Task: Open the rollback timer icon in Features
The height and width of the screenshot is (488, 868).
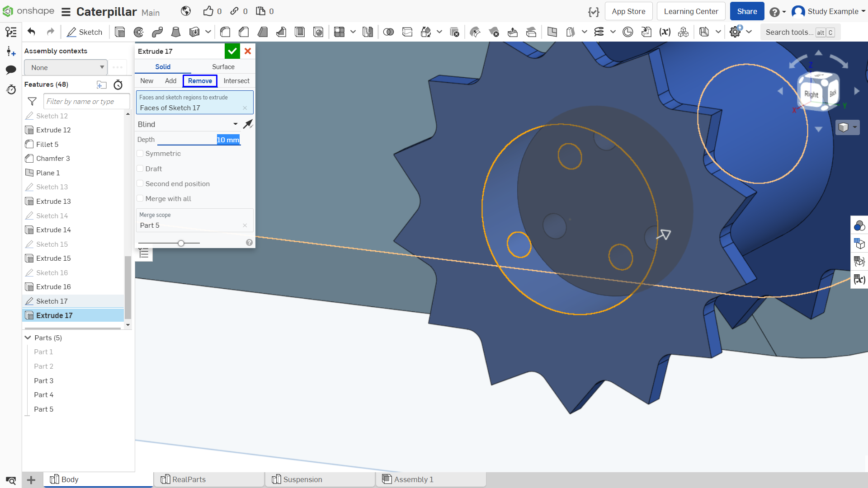Action: click(x=118, y=84)
